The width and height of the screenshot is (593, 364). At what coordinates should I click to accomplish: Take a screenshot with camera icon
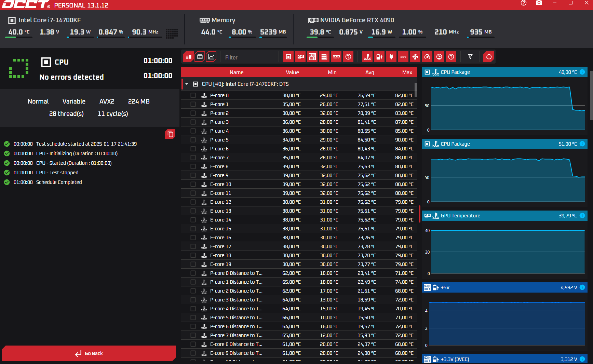coord(539,3)
